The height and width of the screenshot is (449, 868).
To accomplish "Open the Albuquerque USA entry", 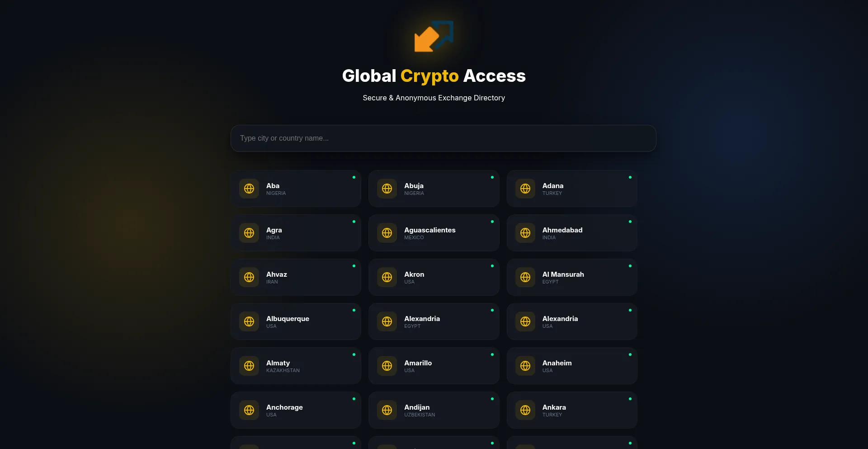I will [x=296, y=321].
